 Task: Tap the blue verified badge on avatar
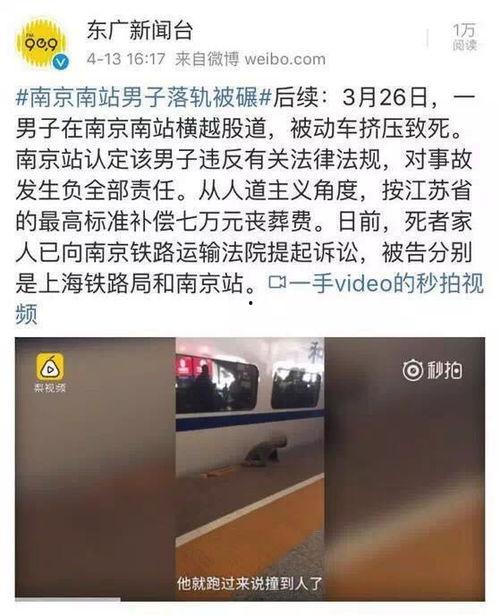pyautogui.click(x=61, y=62)
